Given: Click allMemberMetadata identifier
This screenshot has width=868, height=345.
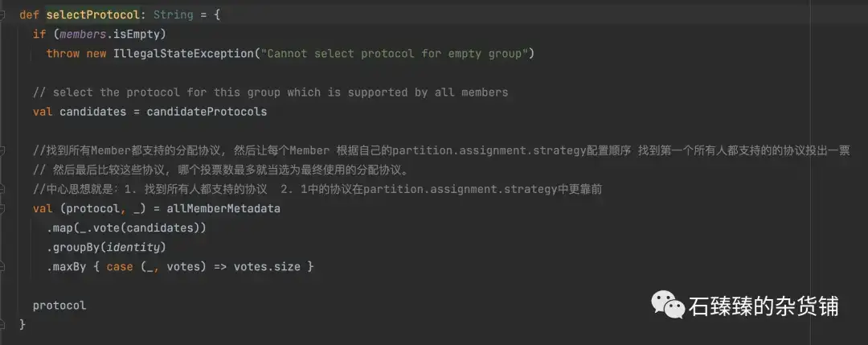Looking at the screenshot, I should tap(223, 209).
